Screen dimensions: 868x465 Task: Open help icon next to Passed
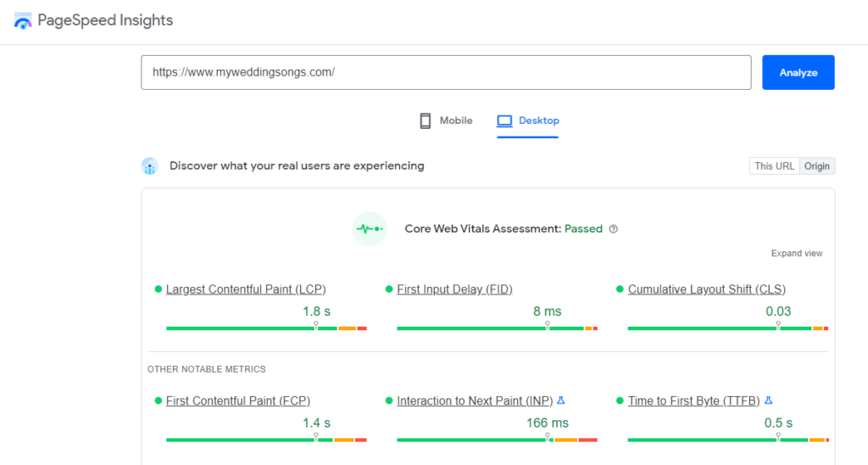click(x=614, y=229)
